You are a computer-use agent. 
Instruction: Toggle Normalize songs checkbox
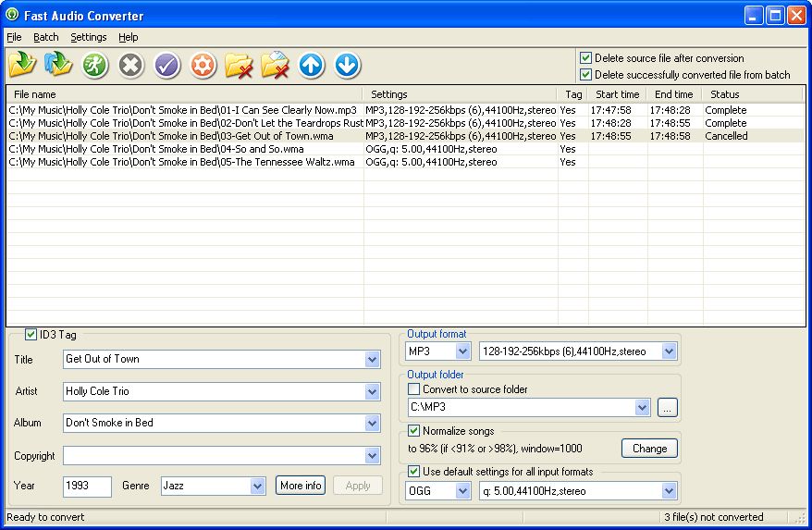click(413, 430)
